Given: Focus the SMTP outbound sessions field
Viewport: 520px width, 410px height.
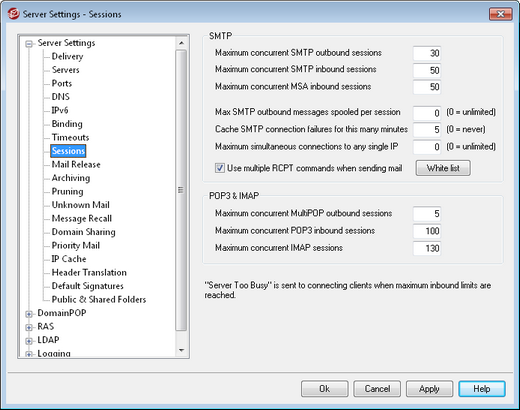Looking at the screenshot, I should coord(427,53).
